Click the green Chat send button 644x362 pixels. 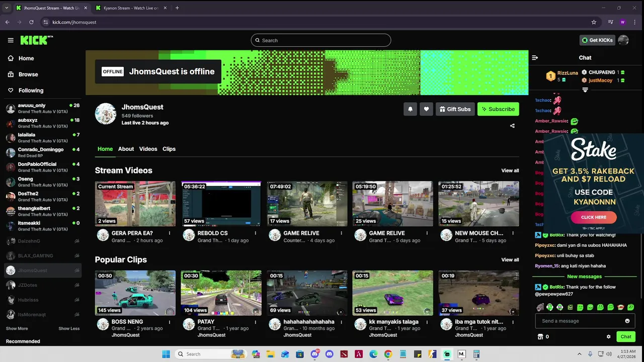626,337
